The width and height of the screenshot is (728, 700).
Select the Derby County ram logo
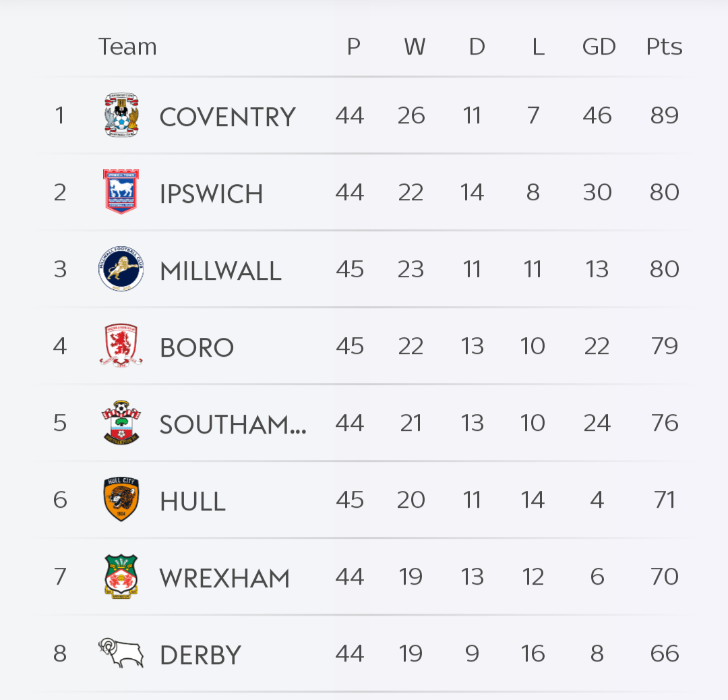pyautogui.click(x=121, y=653)
